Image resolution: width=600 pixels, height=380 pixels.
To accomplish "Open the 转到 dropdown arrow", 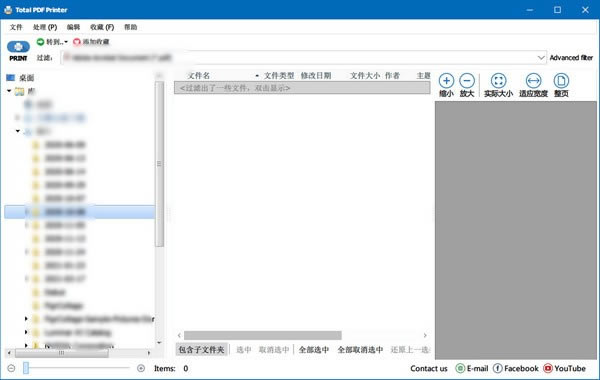I will [x=66, y=42].
